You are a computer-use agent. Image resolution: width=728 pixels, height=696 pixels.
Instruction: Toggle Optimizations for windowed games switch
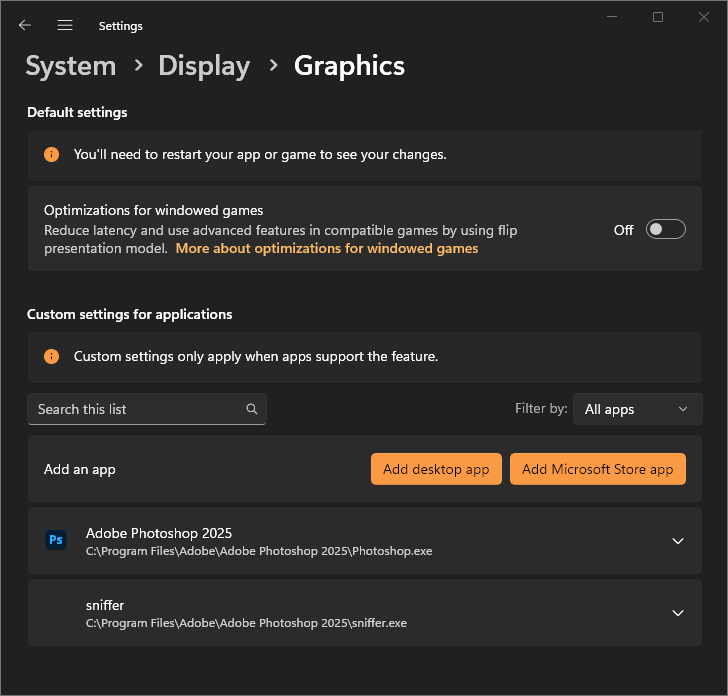click(x=665, y=230)
